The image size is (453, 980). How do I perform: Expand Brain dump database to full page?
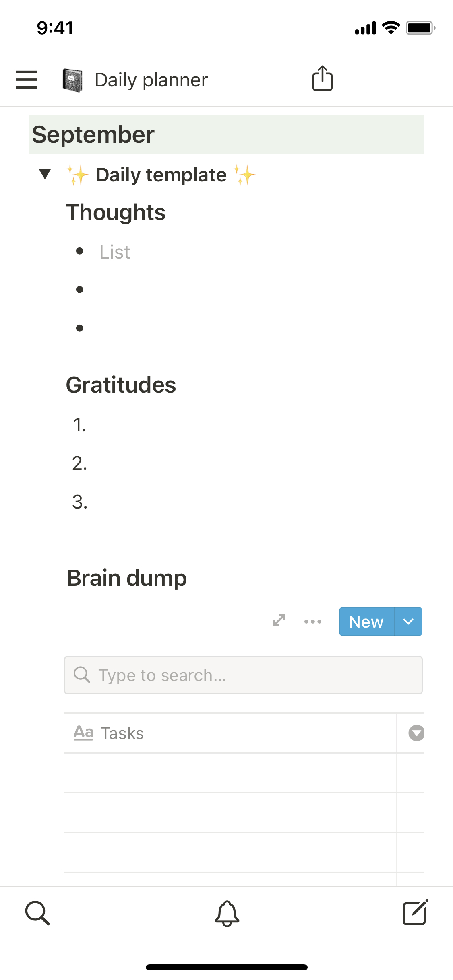pyautogui.click(x=279, y=621)
